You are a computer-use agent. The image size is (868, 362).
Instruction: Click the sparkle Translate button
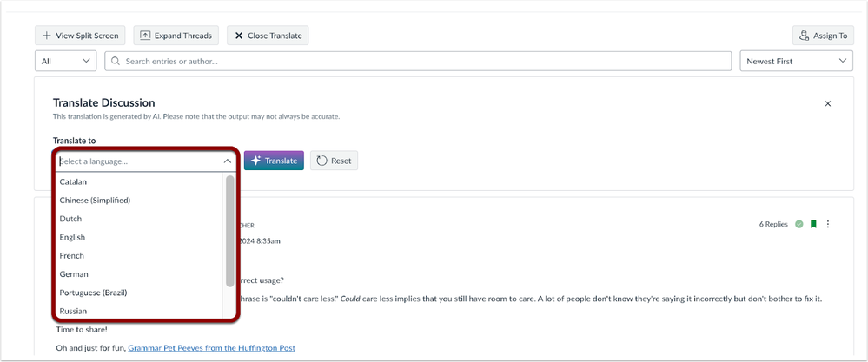pos(274,161)
